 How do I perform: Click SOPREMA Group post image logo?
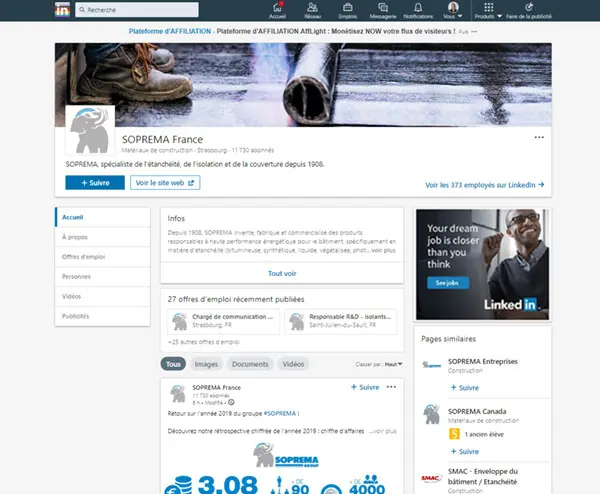click(x=286, y=455)
